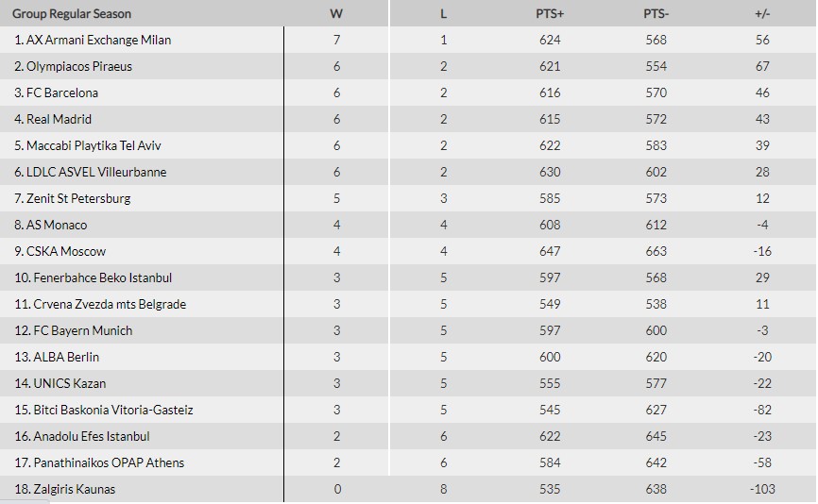Sort by the W column header
The image size is (818, 504).
point(336,14)
